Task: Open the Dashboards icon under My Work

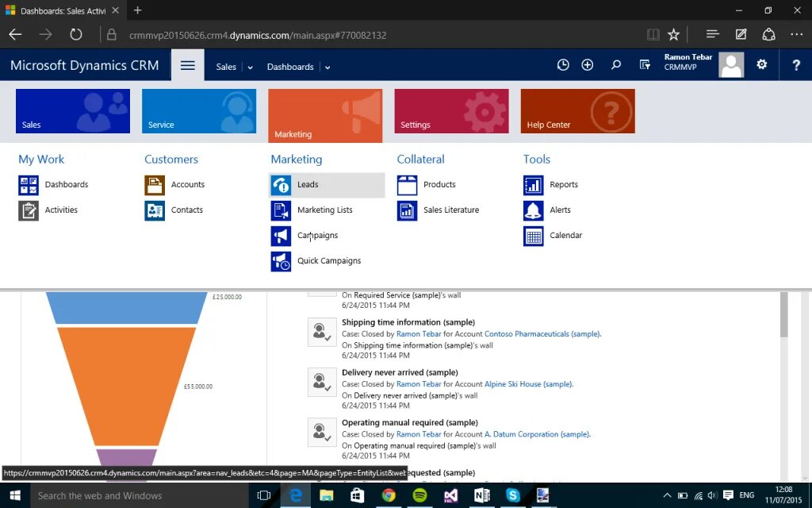Action: coord(29,185)
